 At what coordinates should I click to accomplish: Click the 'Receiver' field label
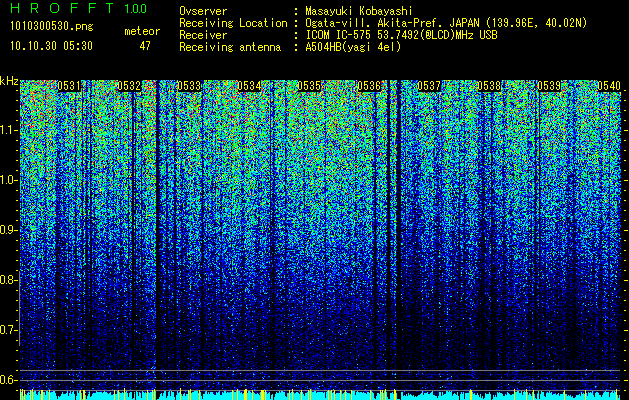tap(203, 35)
